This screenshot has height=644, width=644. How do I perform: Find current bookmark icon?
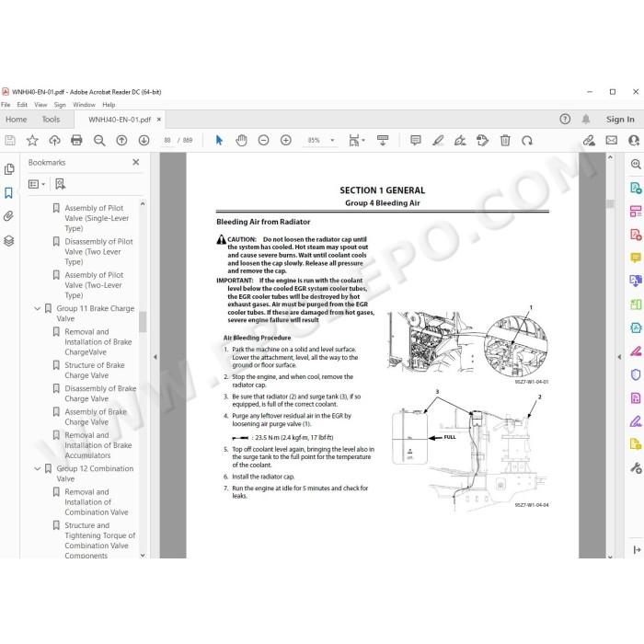click(x=61, y=184)
